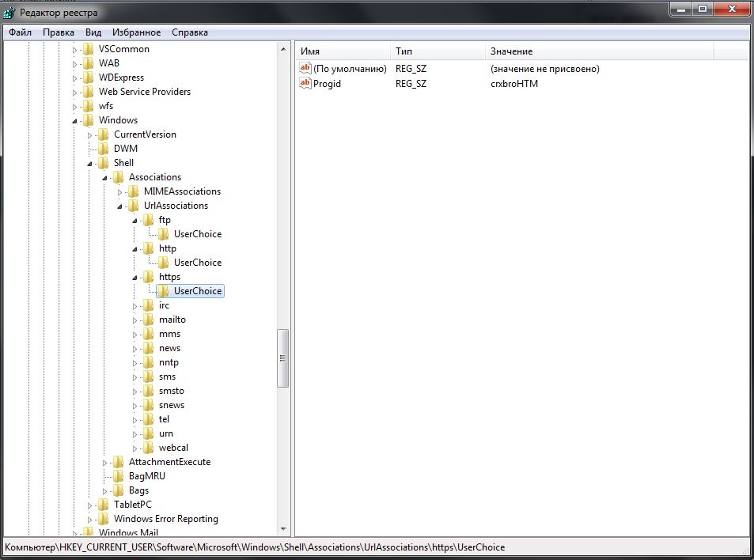Click the https folder icon
Viewport: 754px width, 560px height.
149,277
